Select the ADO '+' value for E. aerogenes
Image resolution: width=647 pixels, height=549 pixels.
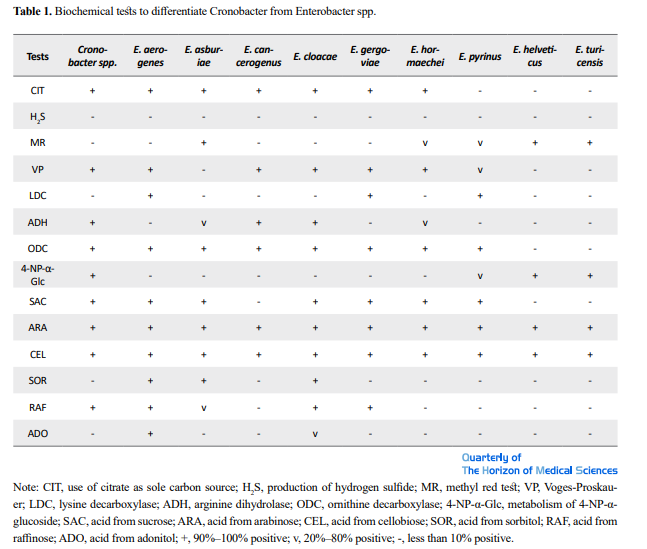coord(150,434)
